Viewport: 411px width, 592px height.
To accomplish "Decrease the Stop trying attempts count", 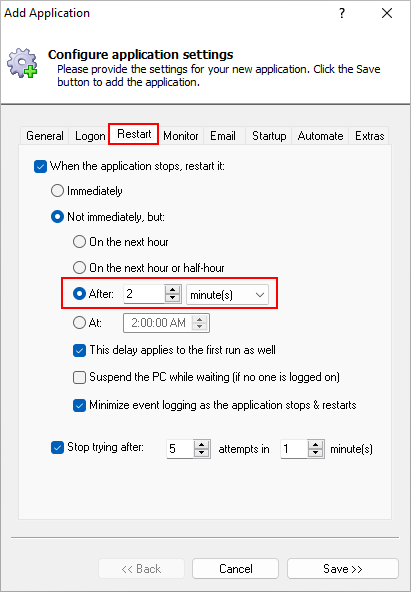I will 202,453.
